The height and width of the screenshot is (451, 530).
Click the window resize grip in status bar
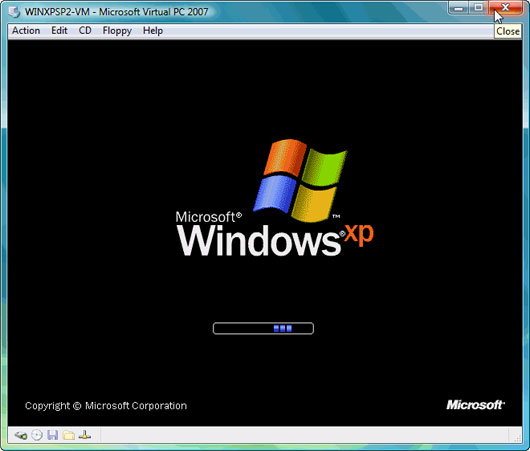(517, 438)
